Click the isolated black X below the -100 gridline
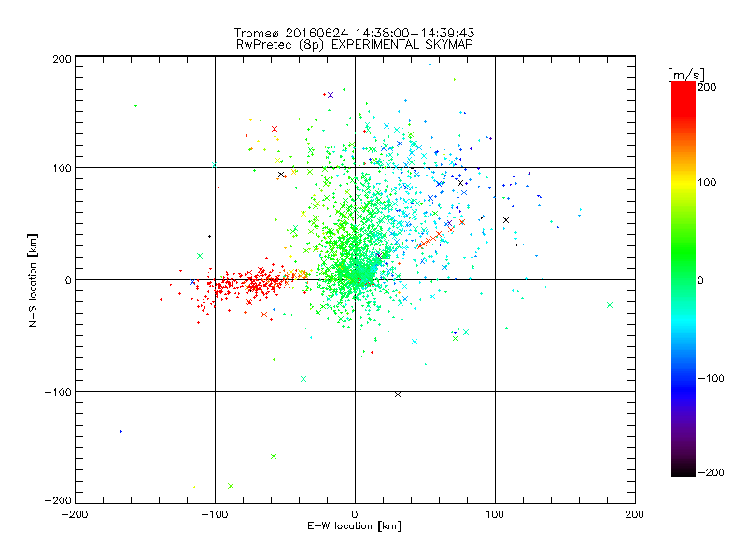The width and height of the screenshot is (747, 560). (398, 394)
